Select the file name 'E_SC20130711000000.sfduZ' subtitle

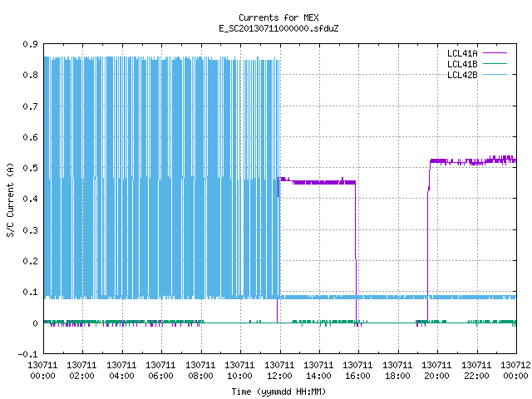tap(278, 28)
